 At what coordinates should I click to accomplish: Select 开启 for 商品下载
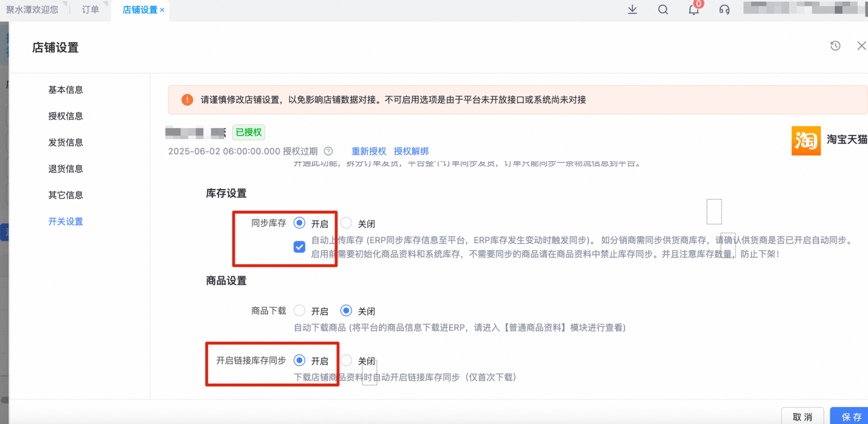click(299, 311)
